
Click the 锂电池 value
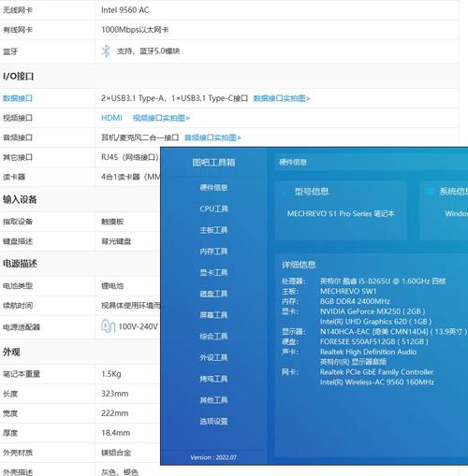[112, 286]
